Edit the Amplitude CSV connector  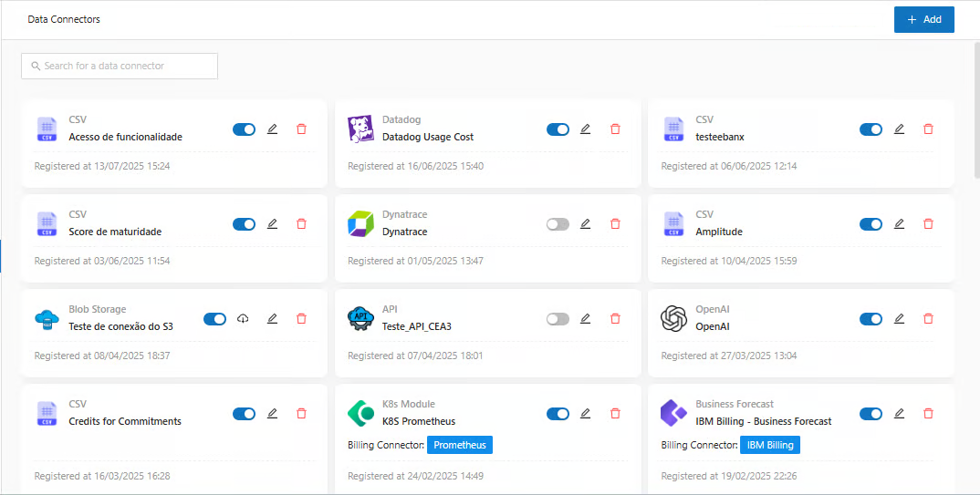tap(899, 224)
